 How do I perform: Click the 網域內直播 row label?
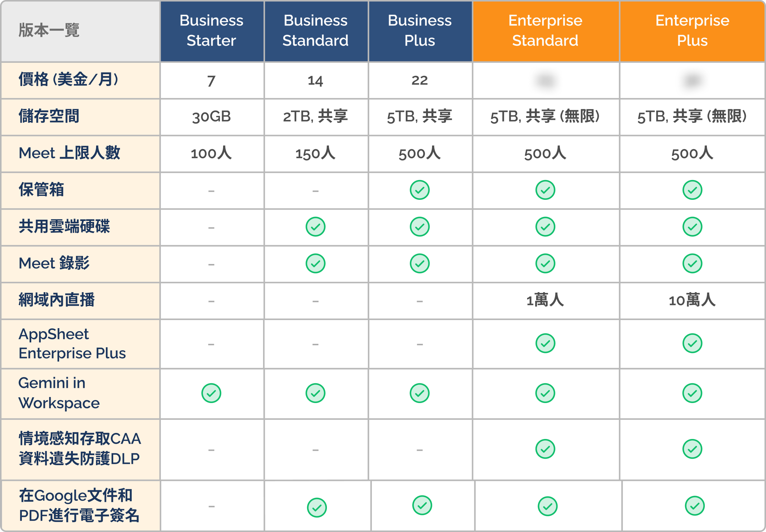56,300
